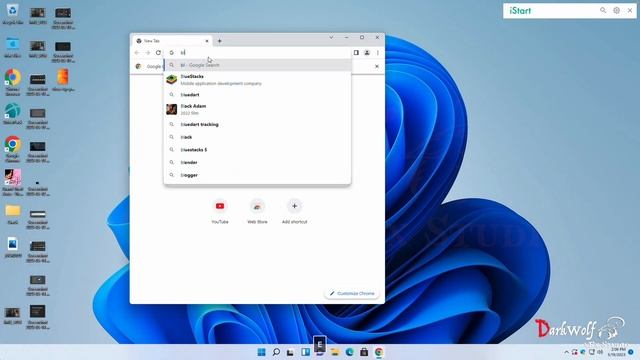Click the Customize Chrome button
Image resolution: width=640 pixels, height=360 pixels.
point(352,293)
